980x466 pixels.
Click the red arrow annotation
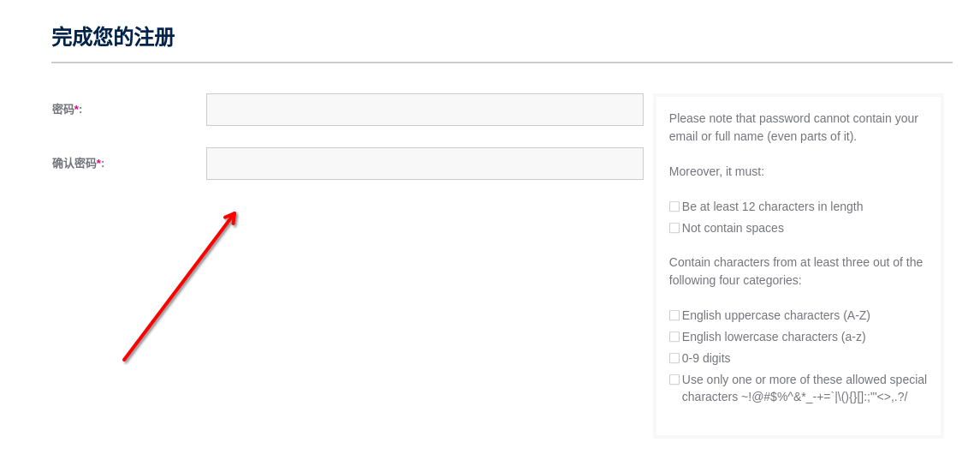click(180, 287)
